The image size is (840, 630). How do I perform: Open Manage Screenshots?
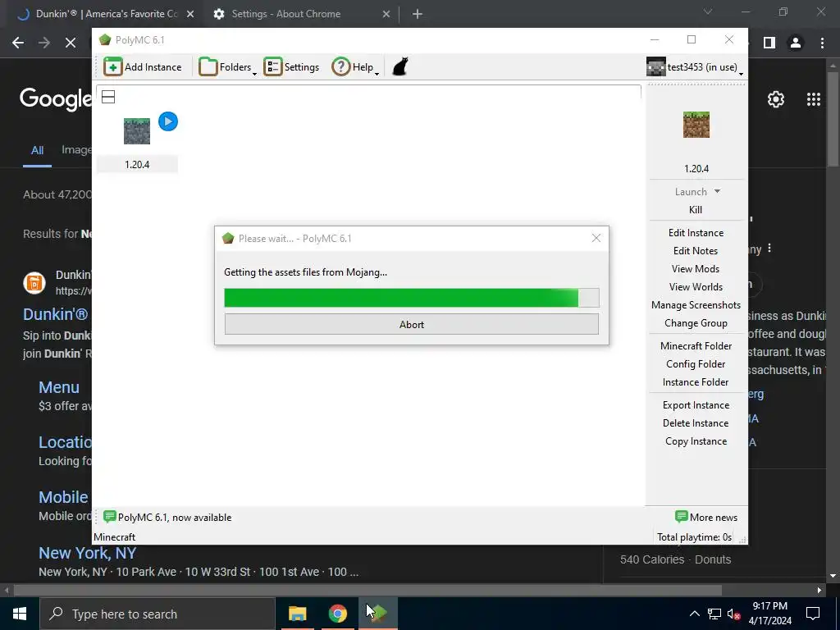696,305
